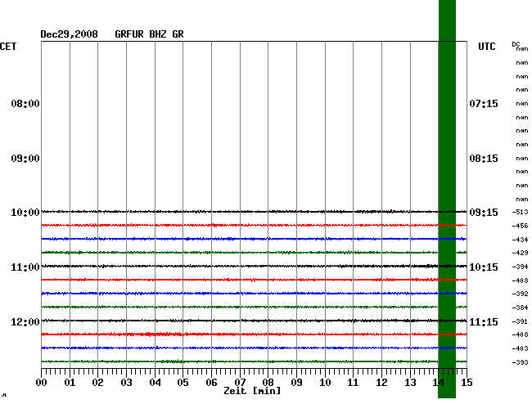Select the DC value -392
This screenshot has width=532, height=404.
coord(520,294)
